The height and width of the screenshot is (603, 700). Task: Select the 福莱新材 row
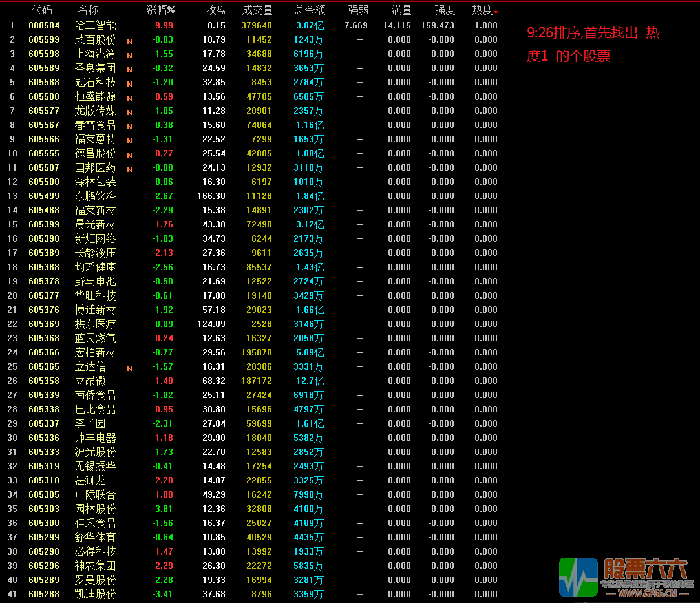click(253, 210)
